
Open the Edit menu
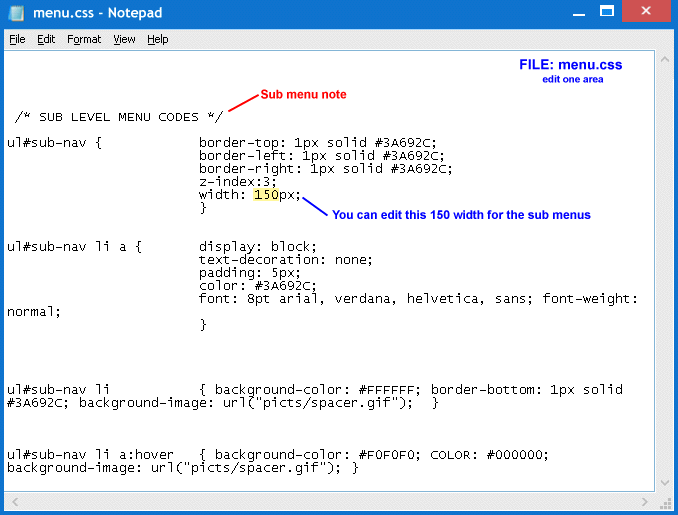(x=46, y=39)
